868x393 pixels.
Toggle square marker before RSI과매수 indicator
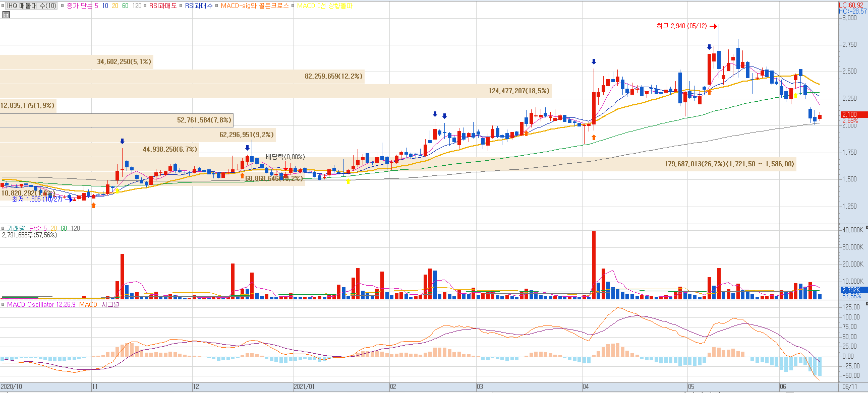[x=181, y=6]
